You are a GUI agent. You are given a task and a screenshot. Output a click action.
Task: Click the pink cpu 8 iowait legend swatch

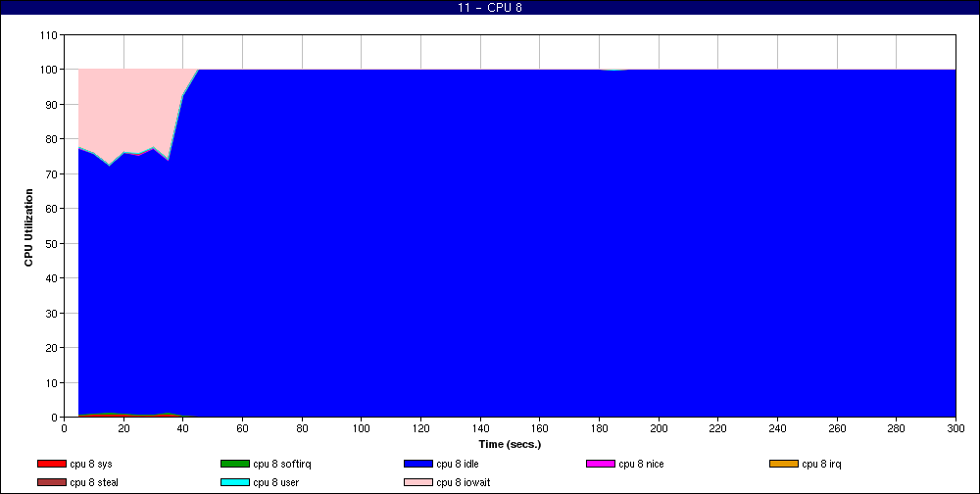418,482
